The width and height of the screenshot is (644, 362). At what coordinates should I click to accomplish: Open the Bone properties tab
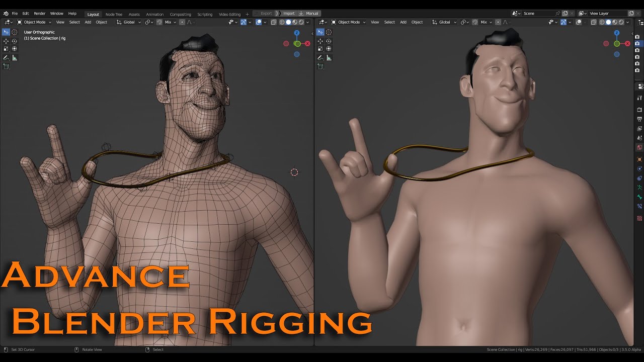coord(640,197)
